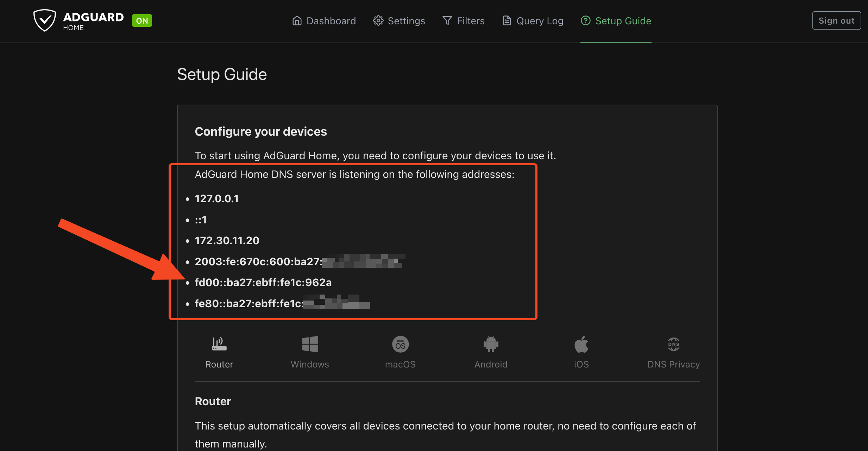Image resolution: width=868 pixels, height=451 pixels.
Task: Click the AdGuard shield logo
Action: pos(44,20)
